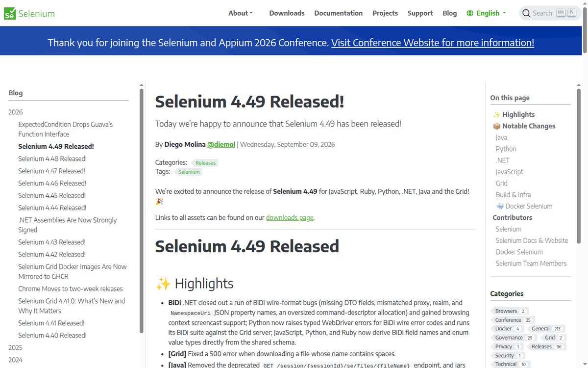Click the magnifier icon in search box
Image resolution: width=588 pixels, height=368 pixels.
click(526, 13)
